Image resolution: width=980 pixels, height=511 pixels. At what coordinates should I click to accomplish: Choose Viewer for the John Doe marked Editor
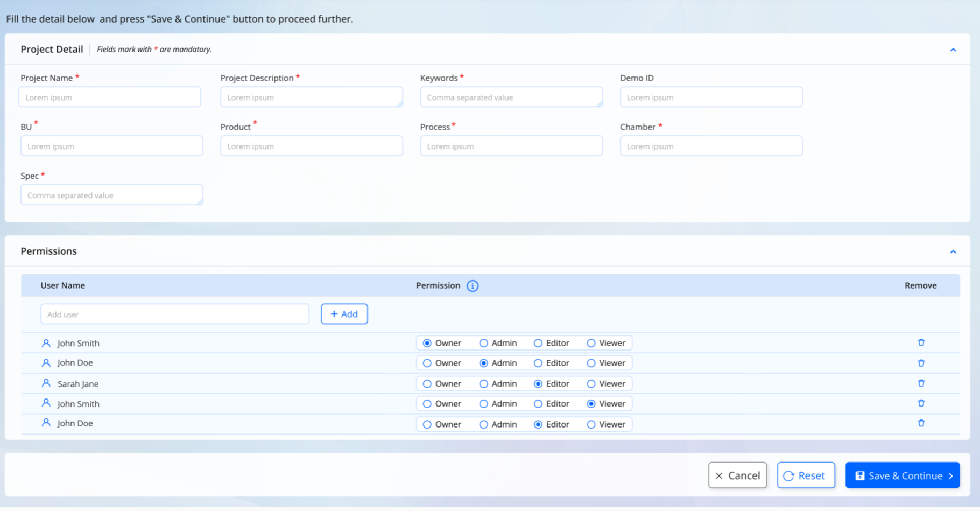click(591, 424)
